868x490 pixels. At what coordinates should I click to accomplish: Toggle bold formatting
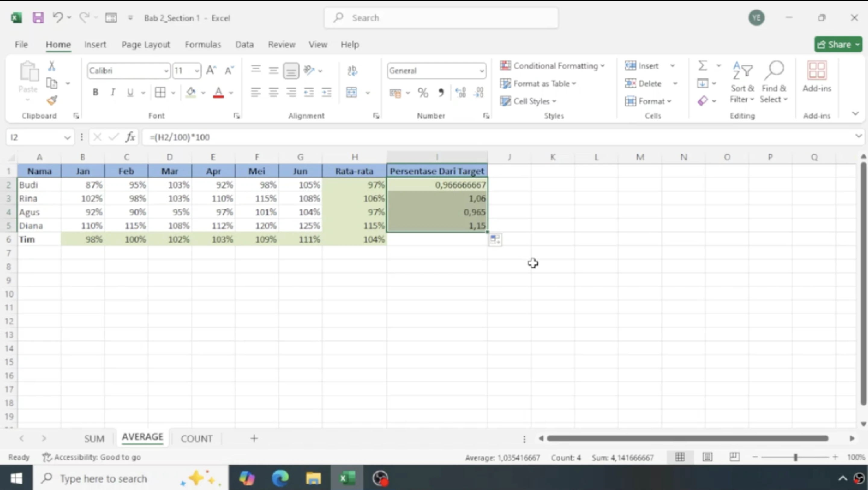(x=95, y=92)
